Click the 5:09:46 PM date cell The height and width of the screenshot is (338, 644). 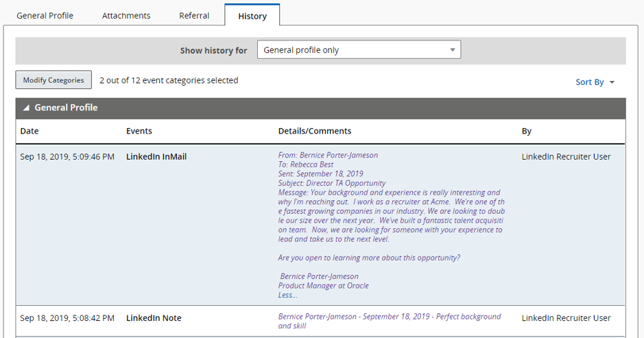67,156
